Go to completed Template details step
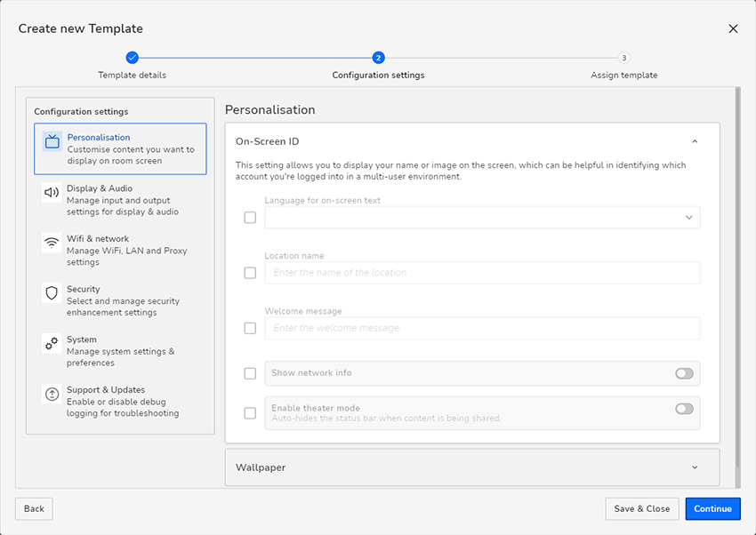This screenshot has height=535, width=756. (x=133, y=58)
